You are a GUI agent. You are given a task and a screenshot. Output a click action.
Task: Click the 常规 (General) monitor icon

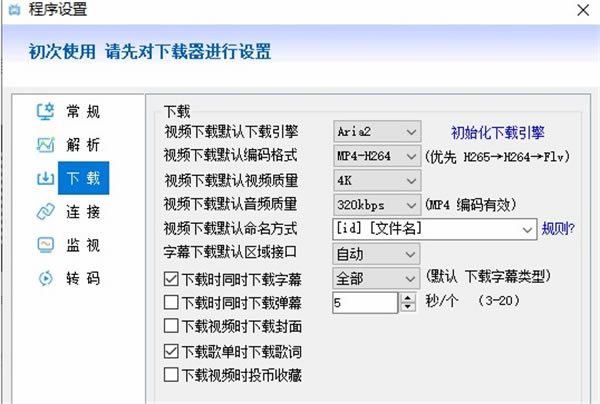45,112
